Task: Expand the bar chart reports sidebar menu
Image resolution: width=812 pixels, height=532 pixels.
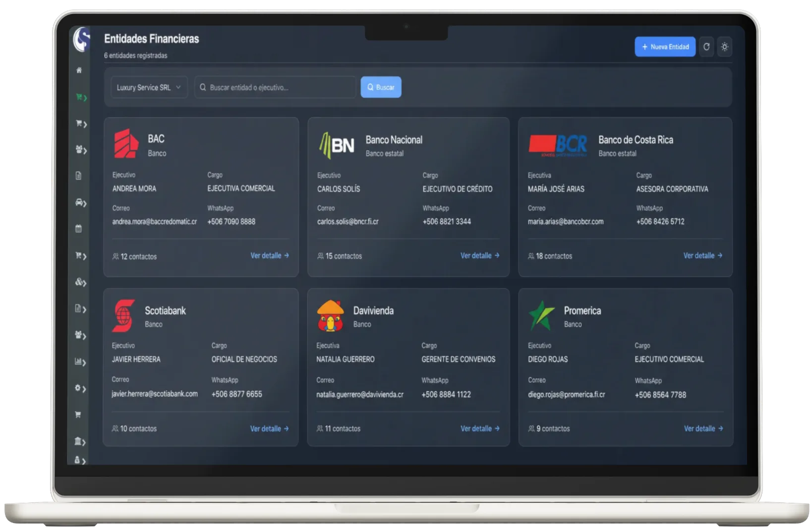Action: 81,362
